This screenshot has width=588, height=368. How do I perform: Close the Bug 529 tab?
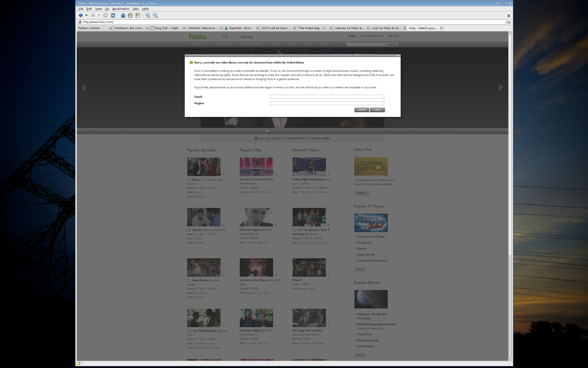pos(184,28)
